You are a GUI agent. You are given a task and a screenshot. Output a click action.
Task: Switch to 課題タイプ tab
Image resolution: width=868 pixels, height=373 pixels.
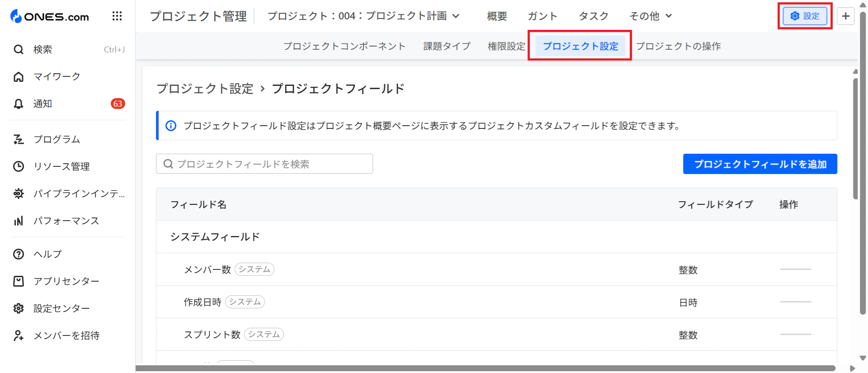(447, 46)
